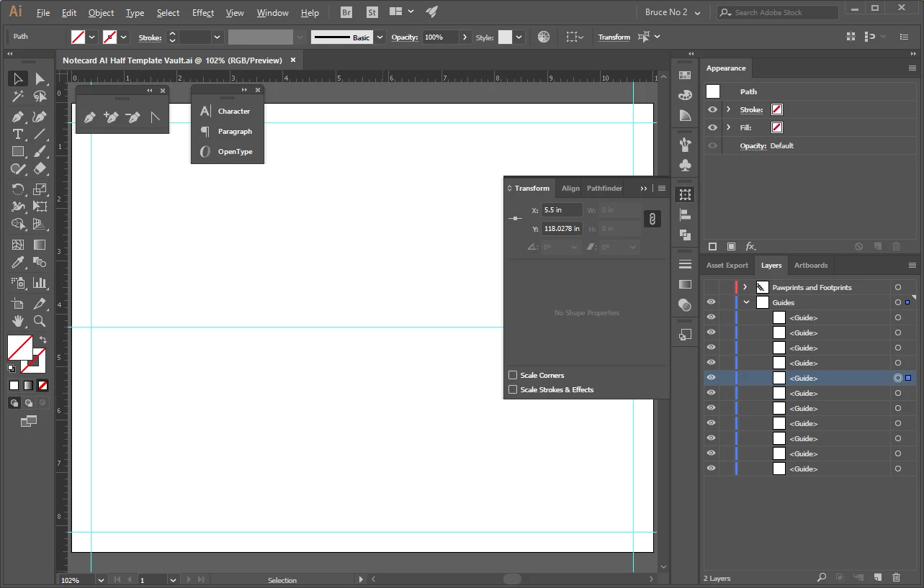The width and height of the screenshot is (924, 588).
Task: Select the Magic Wand tool
Action: click(x=18, y=96)
